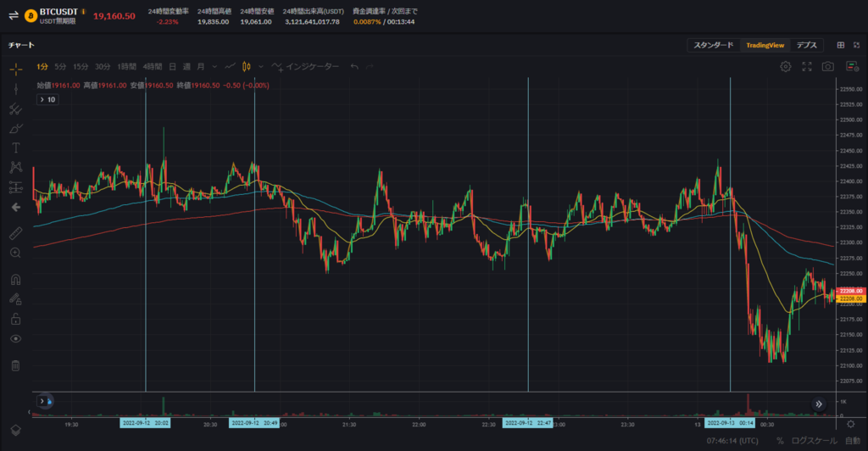Image resolution: width=868 pixels, height=451 pixels.
Task: Undo the last chart action
Action: coord(354,66)
